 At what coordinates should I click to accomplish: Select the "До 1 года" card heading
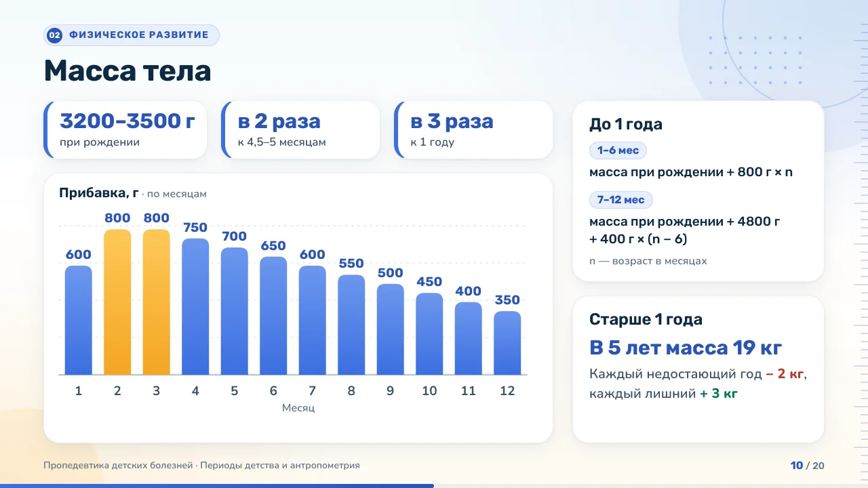(x=626, y=125)
